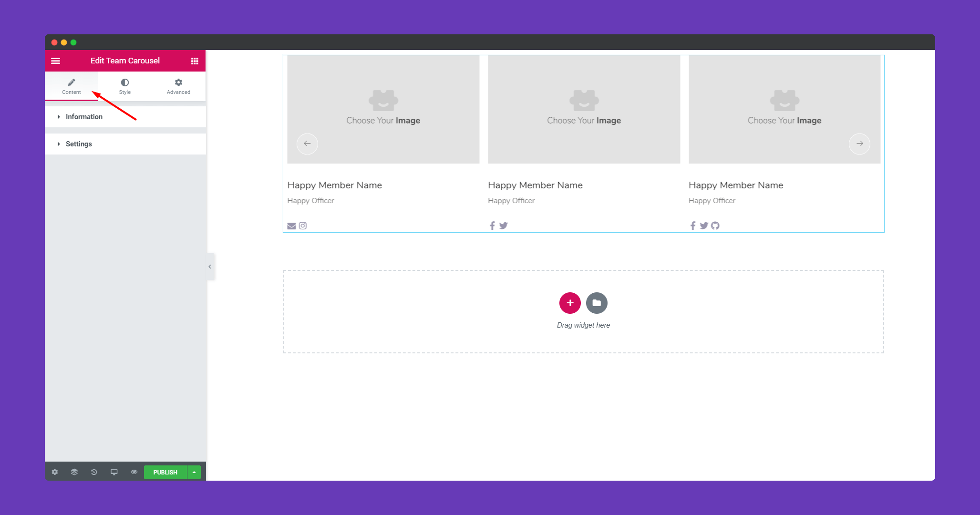980x515 pixels.
Task: Go to next carousel slide arrow
Action: (x=859, y=144)
